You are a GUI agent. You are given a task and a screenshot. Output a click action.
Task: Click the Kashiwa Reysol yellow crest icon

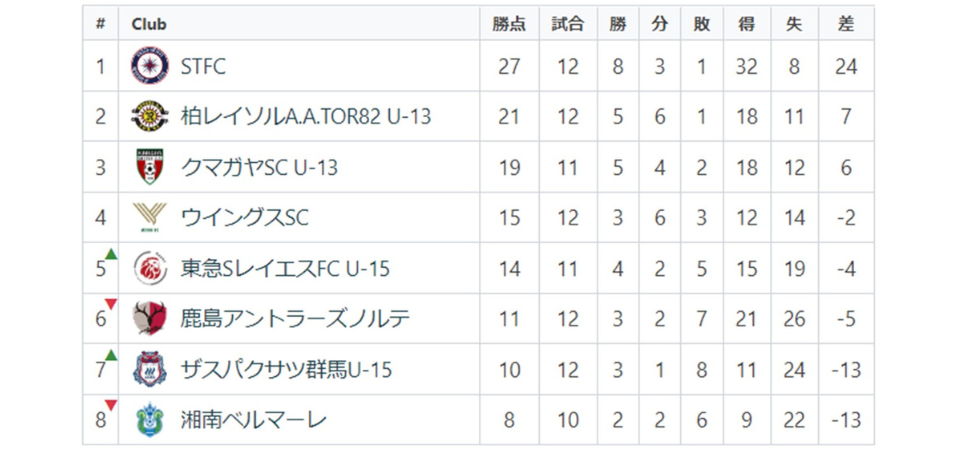(150, 117)
